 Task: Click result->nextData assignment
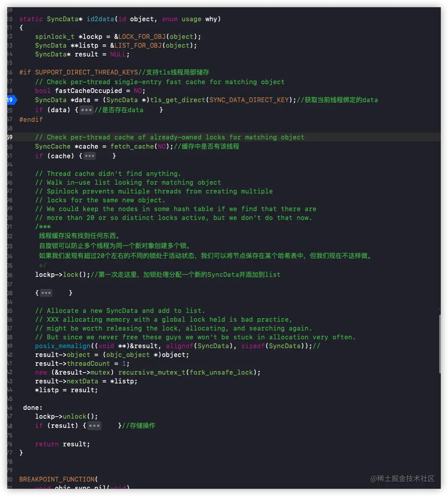tap(86, 381)
